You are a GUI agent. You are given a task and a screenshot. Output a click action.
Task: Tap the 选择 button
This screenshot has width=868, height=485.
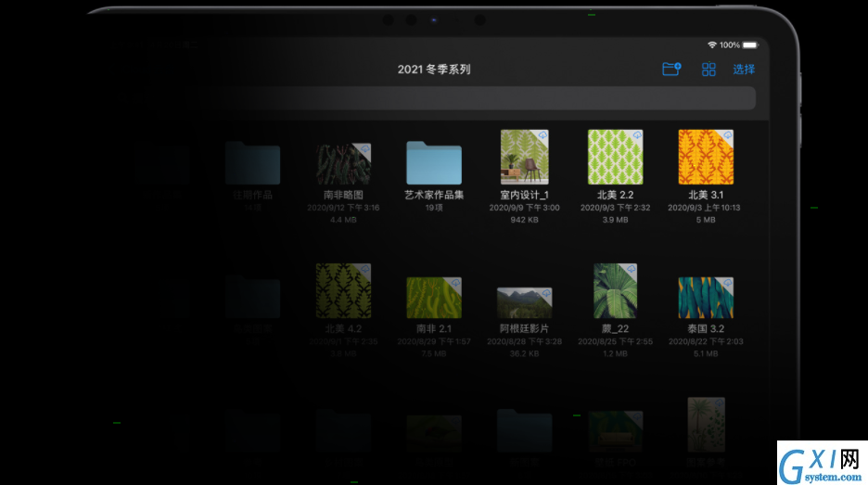coord(744,70)
